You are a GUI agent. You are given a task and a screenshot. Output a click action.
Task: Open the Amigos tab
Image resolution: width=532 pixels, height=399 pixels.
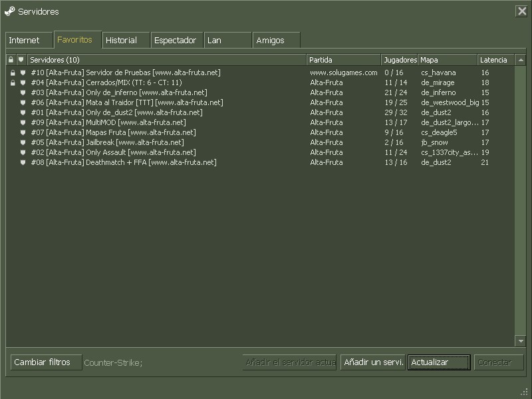pyautogui.click(x=276, y=40)
